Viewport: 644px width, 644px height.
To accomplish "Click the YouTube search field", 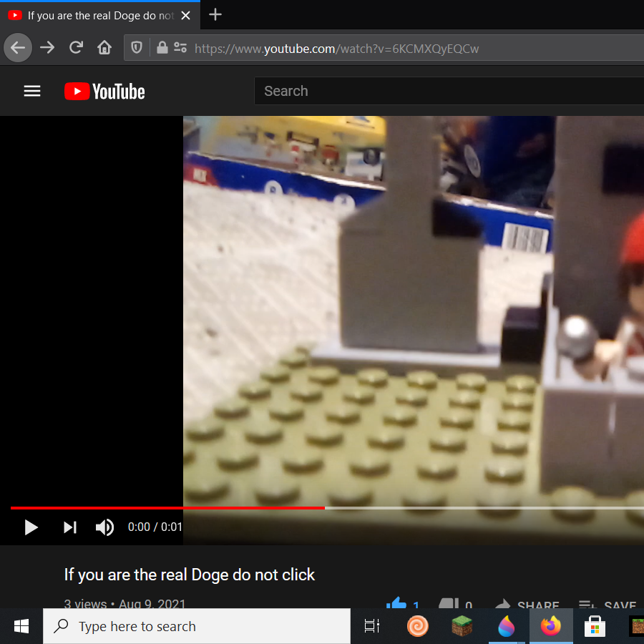I will 444,91.
